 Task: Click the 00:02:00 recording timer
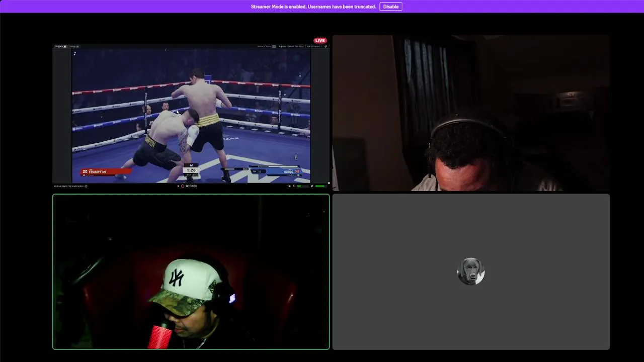point(191,186)
